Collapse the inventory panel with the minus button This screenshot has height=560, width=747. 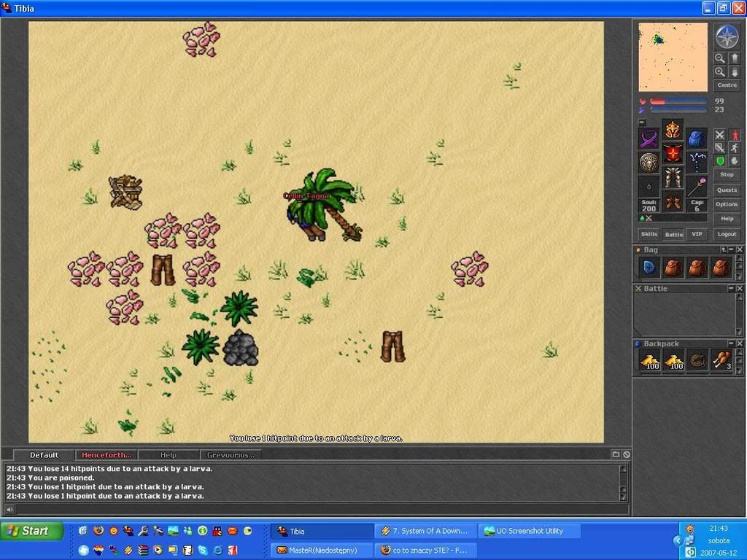pos(642,122)
